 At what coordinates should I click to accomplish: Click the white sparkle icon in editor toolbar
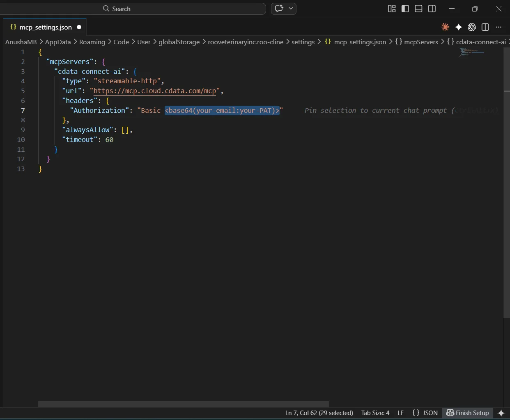tap(459, 27)
